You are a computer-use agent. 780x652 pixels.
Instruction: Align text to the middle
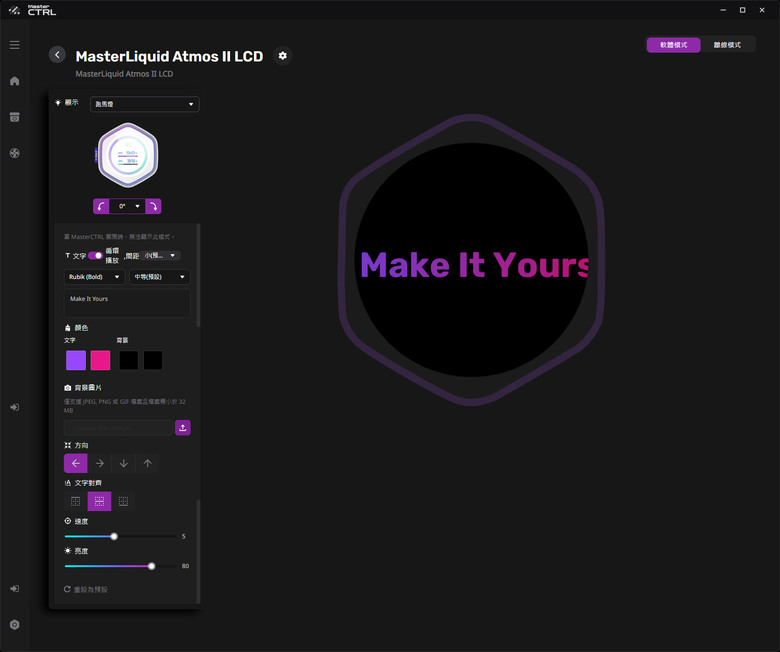99,501
